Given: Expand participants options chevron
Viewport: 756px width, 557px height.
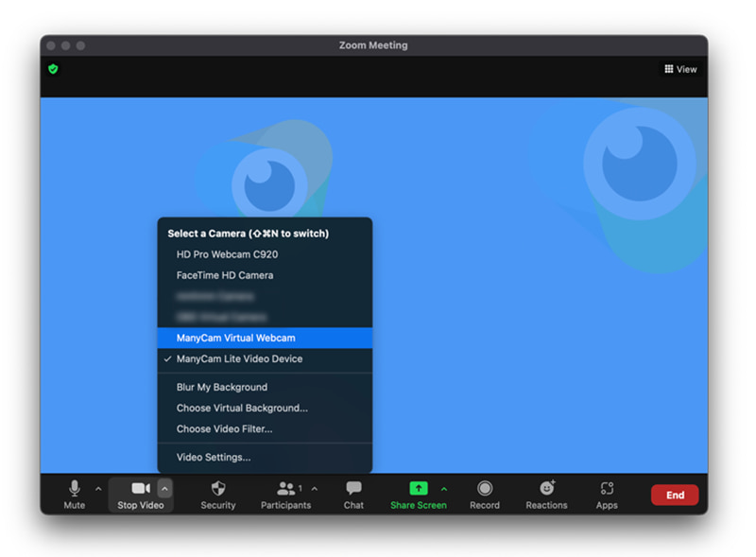Looking at the screenshot, I should pyautogui.click(x=315, y=489).
